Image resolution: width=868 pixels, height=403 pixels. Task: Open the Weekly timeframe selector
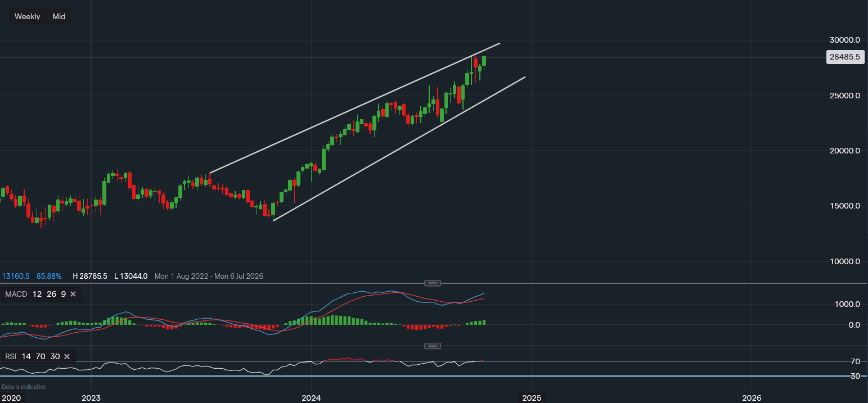coord(27,16)
